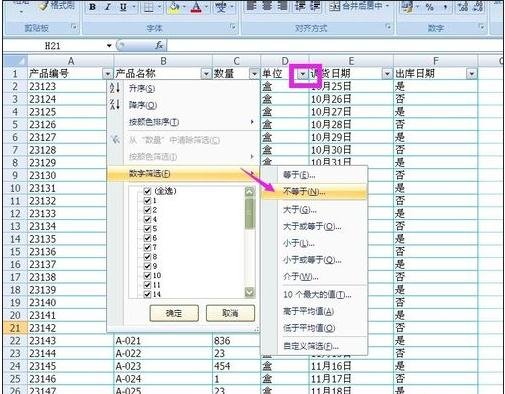The image size is (505, 394).
Task: Open the 剪贴板 group dialog launcher
Action: pyautogui.click(x=75, y=27)
